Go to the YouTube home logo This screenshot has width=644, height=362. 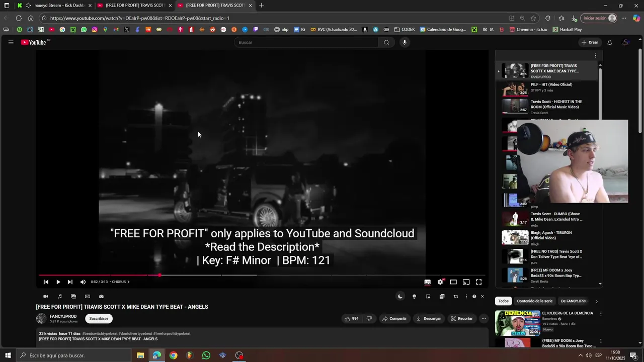tap(33, 42)
